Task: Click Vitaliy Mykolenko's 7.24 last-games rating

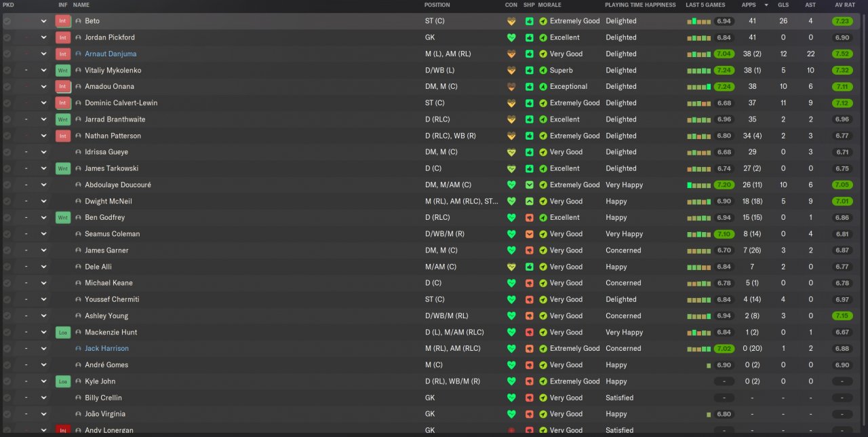Action: click(724, 70)
